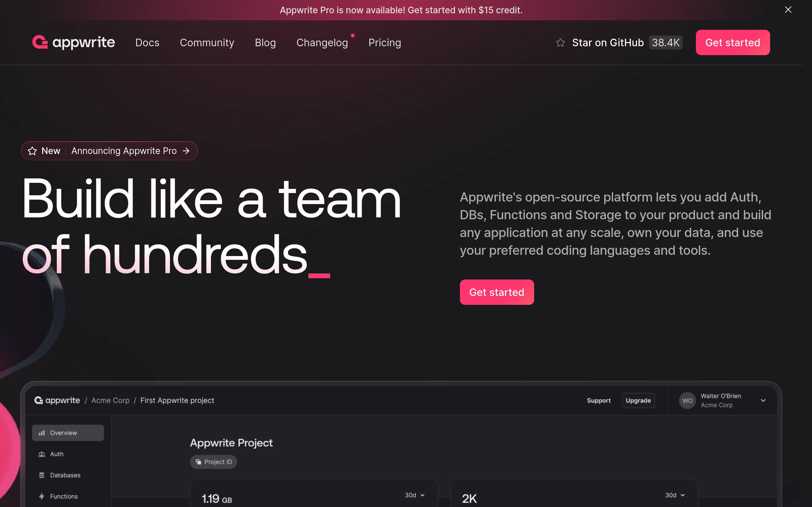Click the Appwrite logo inside the dashboard mockup

pos(57,400)
